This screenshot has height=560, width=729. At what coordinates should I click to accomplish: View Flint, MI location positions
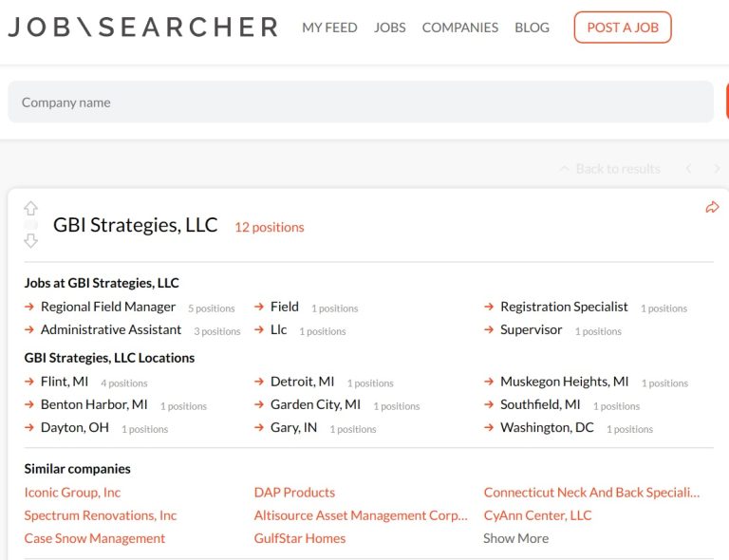(65, 382)
